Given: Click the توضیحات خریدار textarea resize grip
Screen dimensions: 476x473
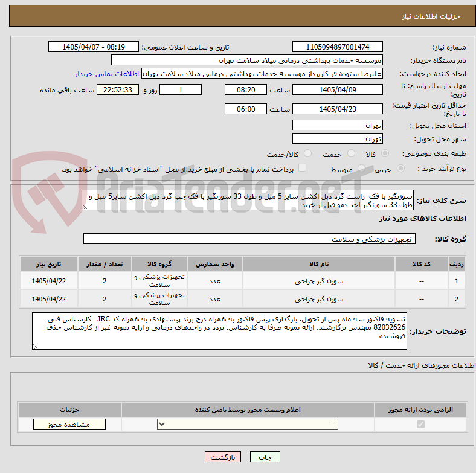Looking at the screenshot, I should pyautogui.click(x=35, y=346).
